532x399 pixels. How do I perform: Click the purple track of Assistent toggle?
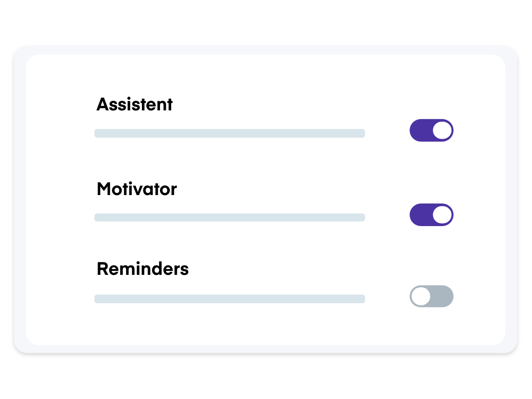tap(419, 130)
